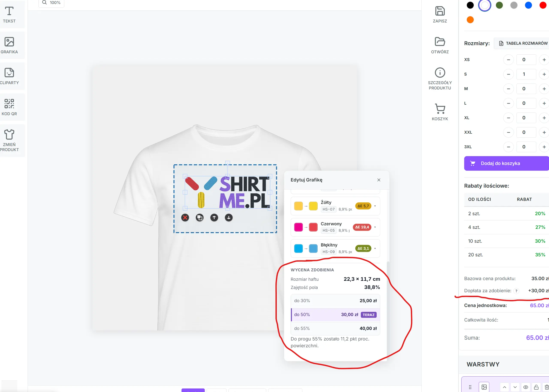Pick orange product color
Viewport: 549px width, 392px height.
pyautogui.click(x=470, y=20)
